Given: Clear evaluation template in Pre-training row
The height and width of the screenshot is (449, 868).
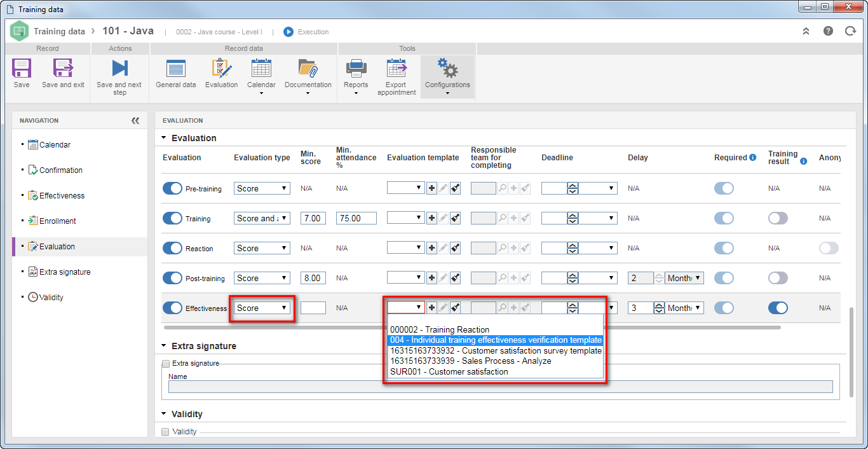Looking at the screenshot, I should pos(455,188).
